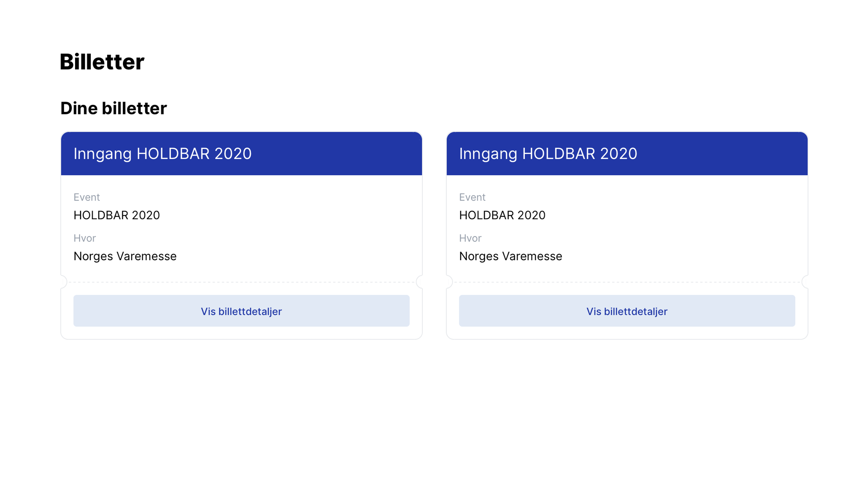Select the Billetter page heading
The width and height of the screenshot is (868, 488).
tap(102, 62)
